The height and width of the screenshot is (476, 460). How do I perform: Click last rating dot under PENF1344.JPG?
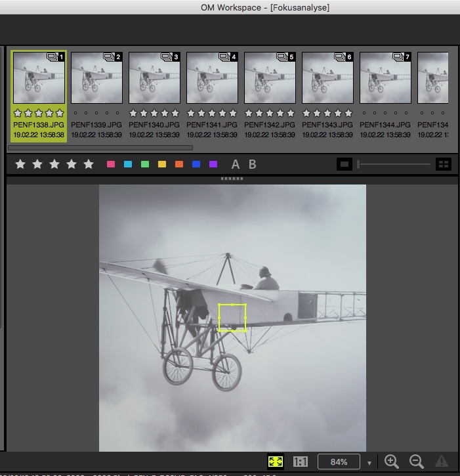click(x=406, y=113)
